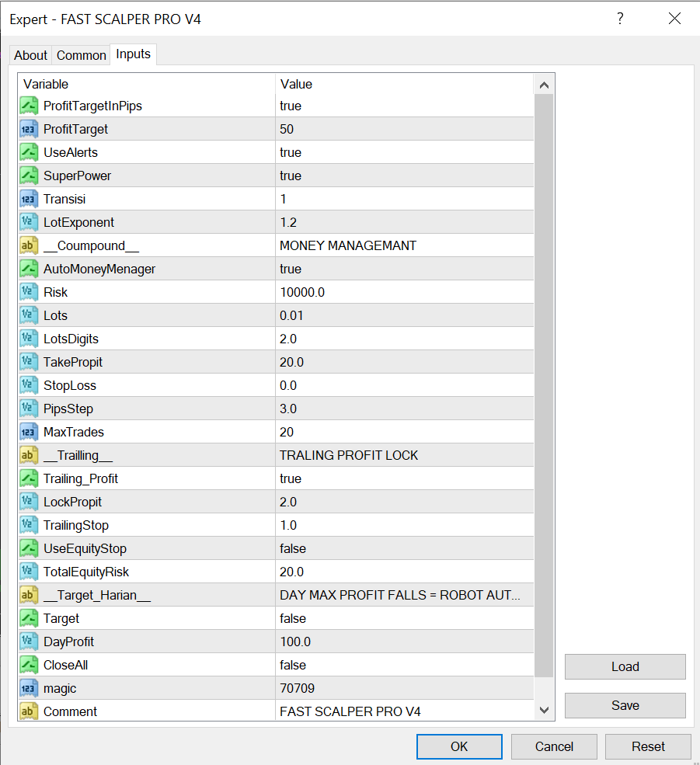Click the integer icon next to MaxTrades
Screen dimensions: 700x765
coord(29,432)
